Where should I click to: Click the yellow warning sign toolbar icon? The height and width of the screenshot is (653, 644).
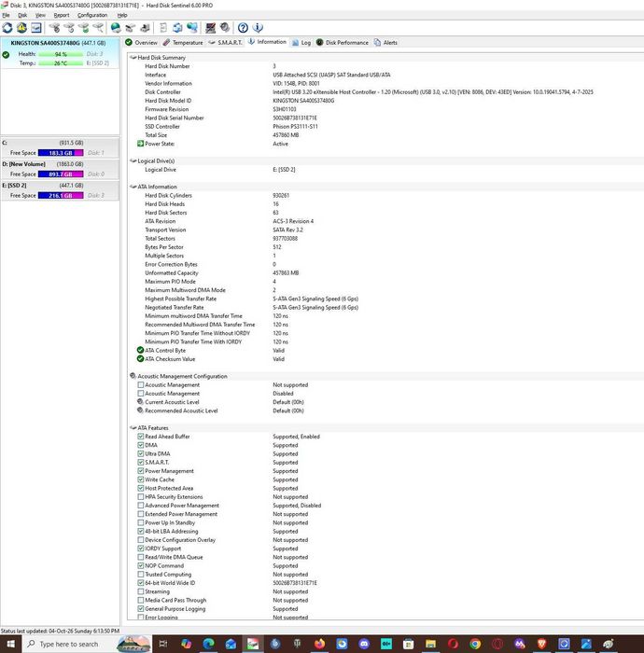point(21,28)
